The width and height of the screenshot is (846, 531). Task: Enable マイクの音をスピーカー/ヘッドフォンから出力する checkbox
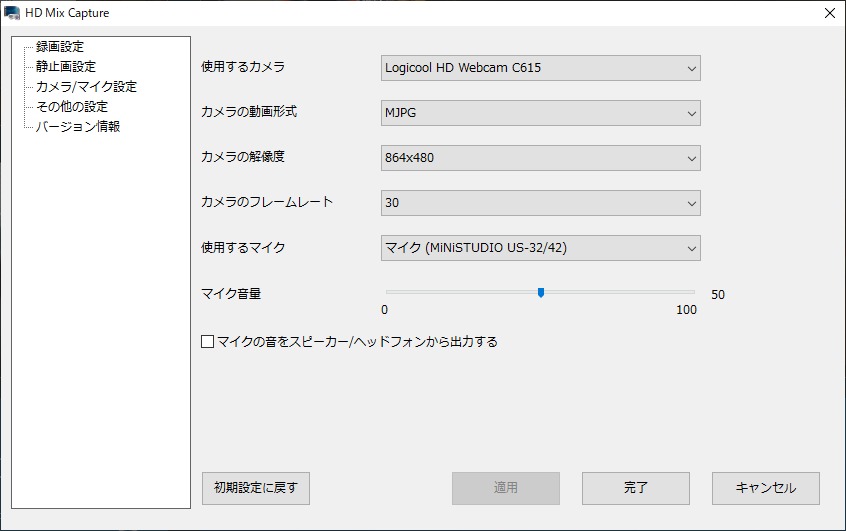[x=208, y=342]
